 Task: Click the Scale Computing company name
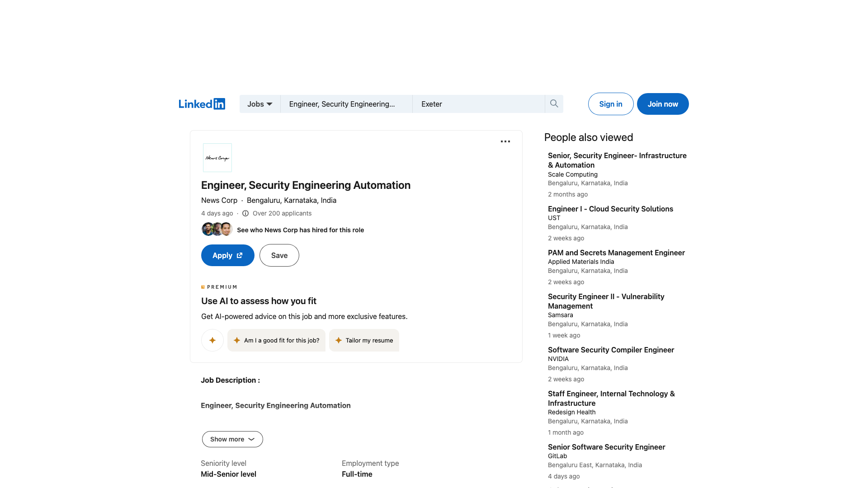click(x=573, y=174)
